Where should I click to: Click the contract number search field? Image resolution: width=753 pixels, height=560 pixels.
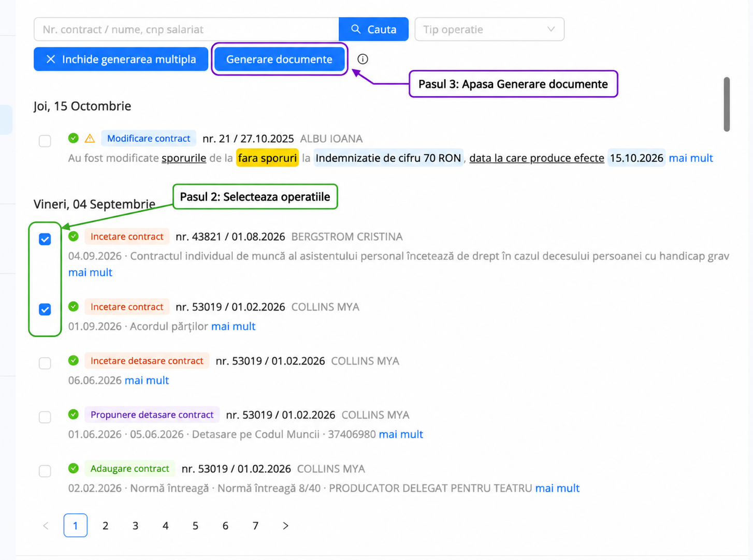pyautogui.click(x=186, y=30)
